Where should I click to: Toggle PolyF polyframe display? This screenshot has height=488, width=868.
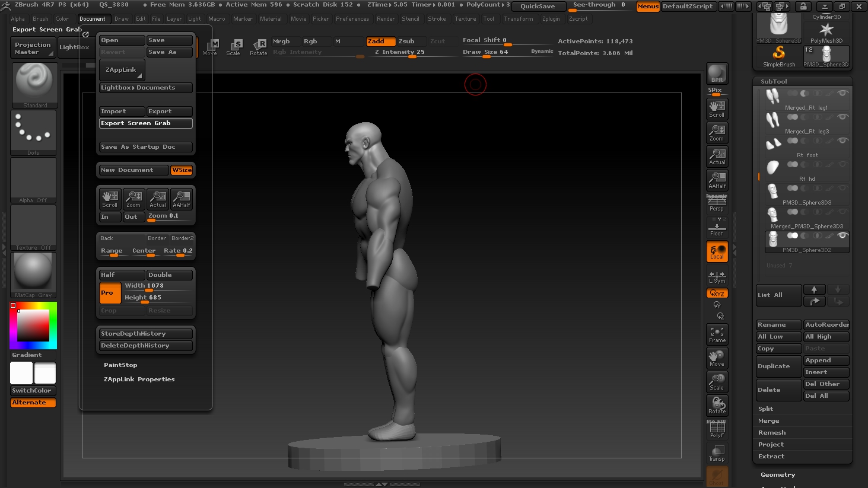(x=717, y=429)
